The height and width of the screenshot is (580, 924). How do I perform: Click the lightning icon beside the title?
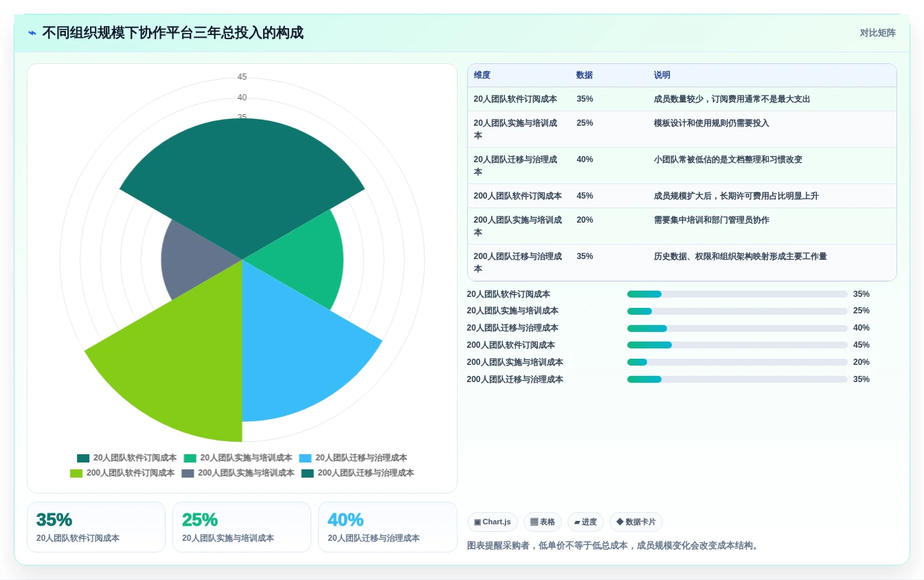32,32
